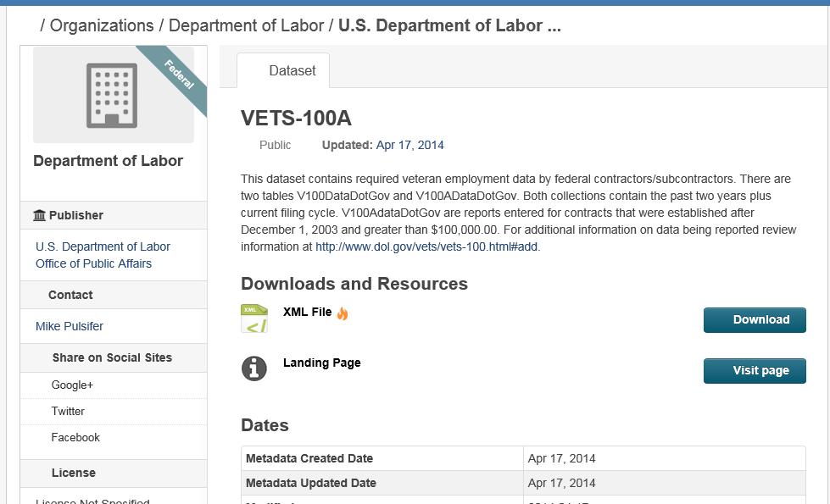Image resolution: width=830 pixels, height=504 pixels.
Task: Click the Federal corner ribbon badge
Action: (x=181, y=76)
